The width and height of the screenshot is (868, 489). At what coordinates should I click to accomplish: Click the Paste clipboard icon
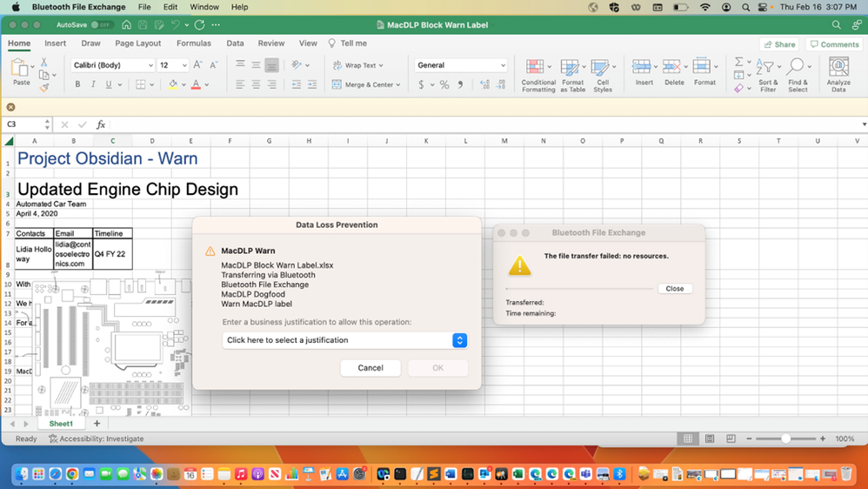pos(20,68)
